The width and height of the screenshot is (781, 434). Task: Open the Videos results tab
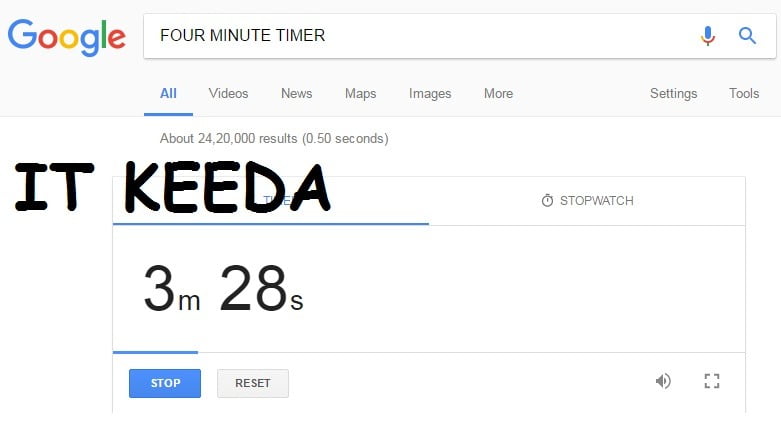(x=228, y=94)
